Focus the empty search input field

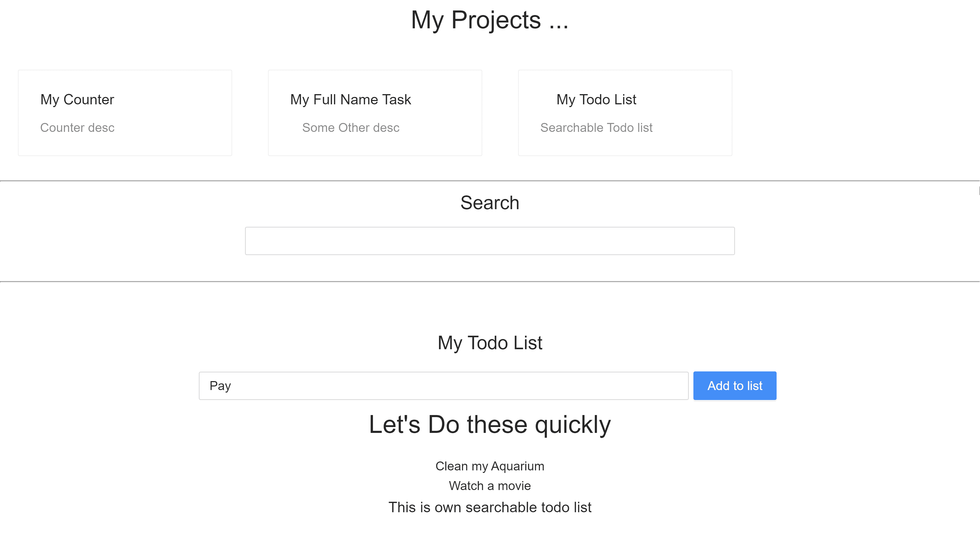tap(490, 241)
